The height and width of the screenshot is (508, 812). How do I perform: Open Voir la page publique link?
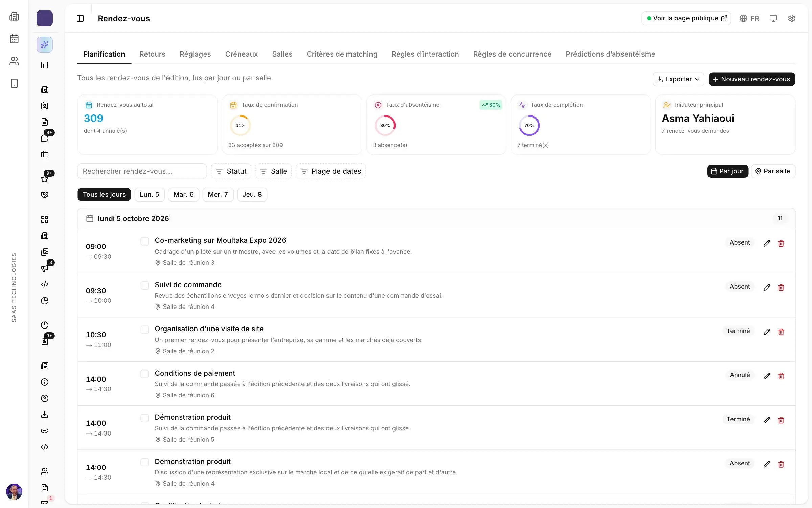[686, 18]
